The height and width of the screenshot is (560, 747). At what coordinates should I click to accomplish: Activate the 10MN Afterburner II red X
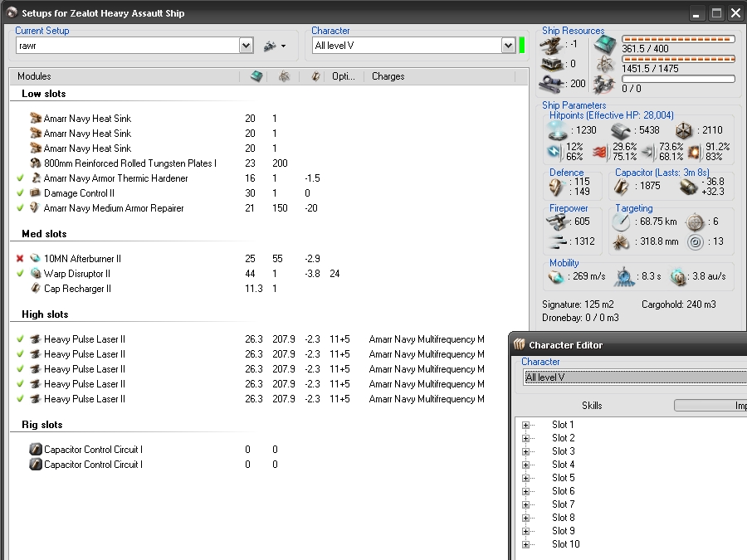click(20, 259)
